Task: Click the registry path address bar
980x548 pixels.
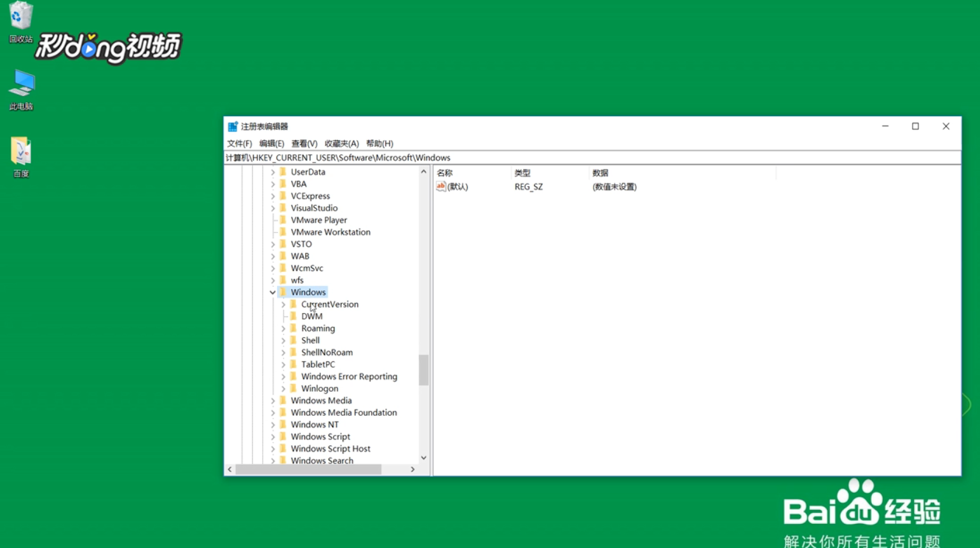Action: point(592,157)
